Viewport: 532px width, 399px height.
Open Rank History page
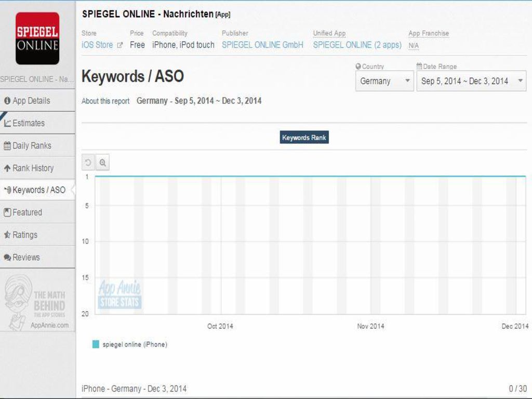click(x=37, y=168)
